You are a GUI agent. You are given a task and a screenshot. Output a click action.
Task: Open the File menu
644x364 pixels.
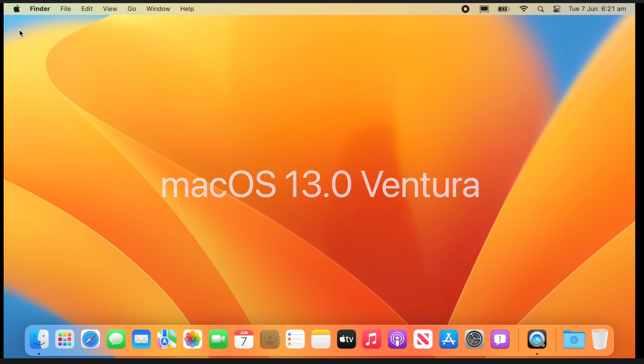click(65, 9)
